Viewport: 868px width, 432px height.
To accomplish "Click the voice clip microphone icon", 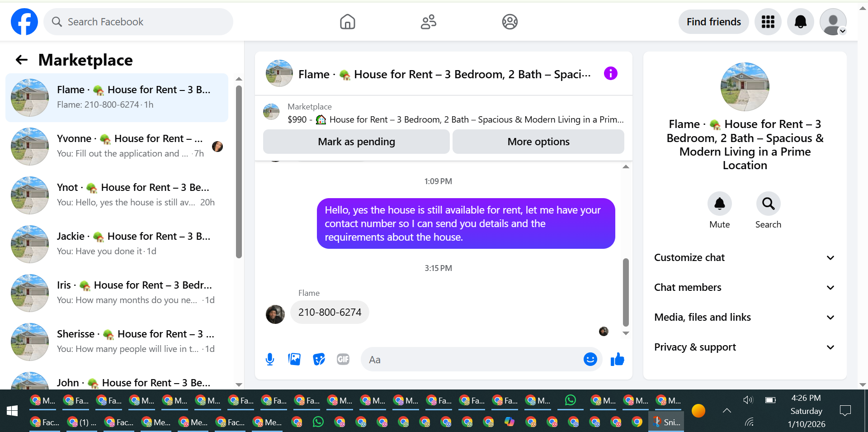I will pyautogui.click(x=270, y=360).
